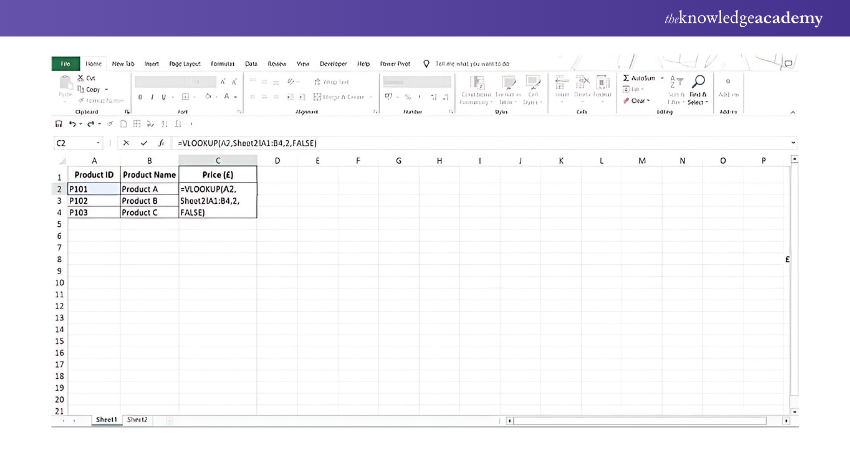Toggle Wrap Text option
Screen dimensions: 850x450
(330, 81)
